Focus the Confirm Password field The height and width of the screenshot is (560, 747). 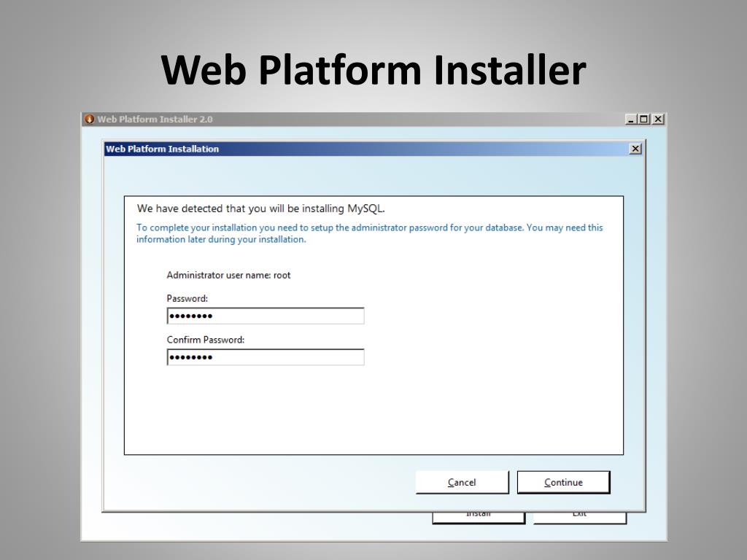tap(266, 357)
